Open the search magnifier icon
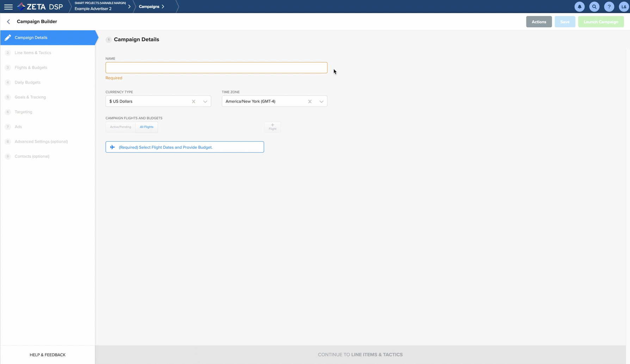630x364 pixels. pyautogui.click(x=594, y=7)
